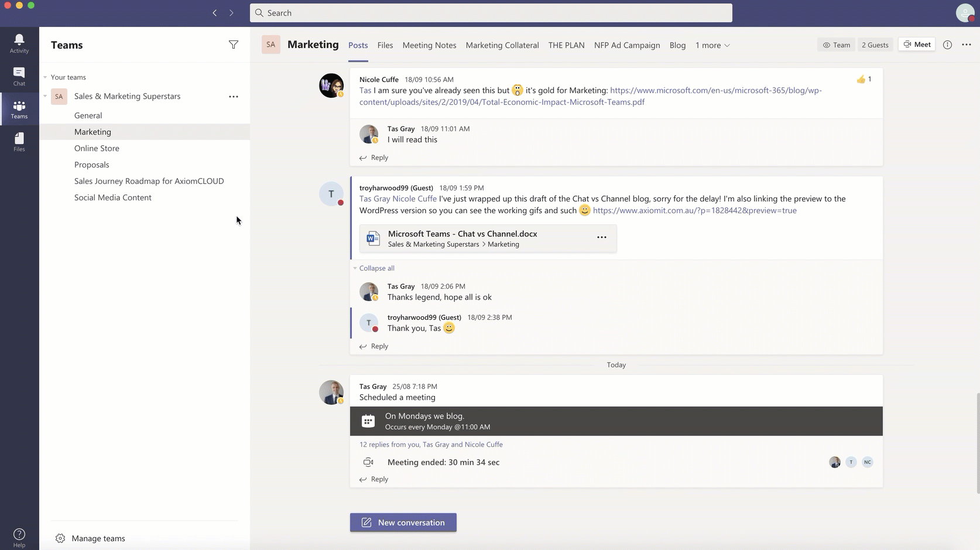Open the 'On Mondays we blog.' meeting
980x550 pixels.
point(616,421)
